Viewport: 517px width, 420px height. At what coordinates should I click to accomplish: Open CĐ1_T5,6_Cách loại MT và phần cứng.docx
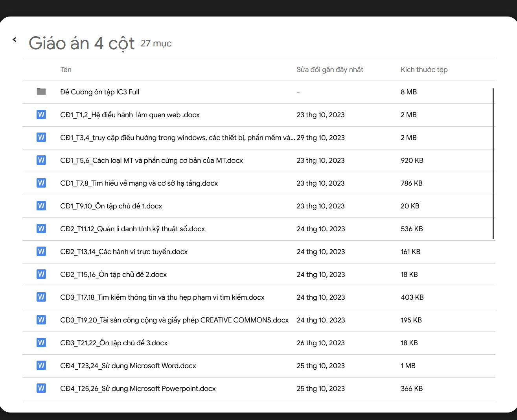pyautogui.click(x=152, y=160)
